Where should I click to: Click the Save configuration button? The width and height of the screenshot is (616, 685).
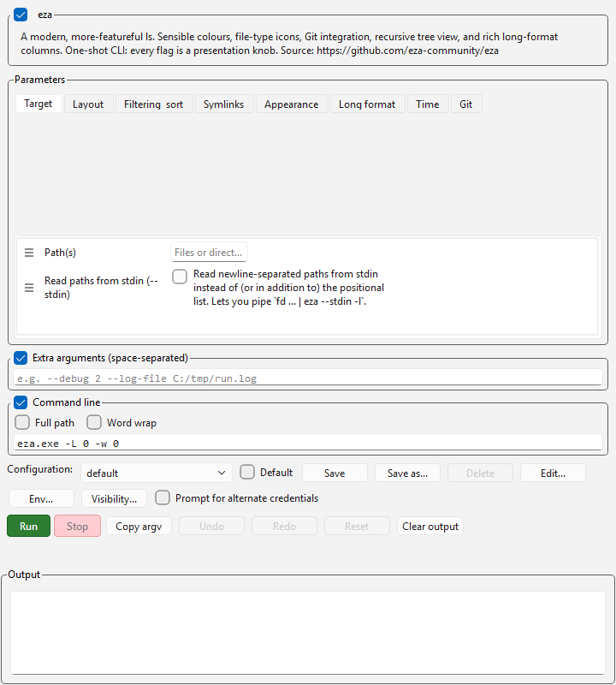(335, 474)
